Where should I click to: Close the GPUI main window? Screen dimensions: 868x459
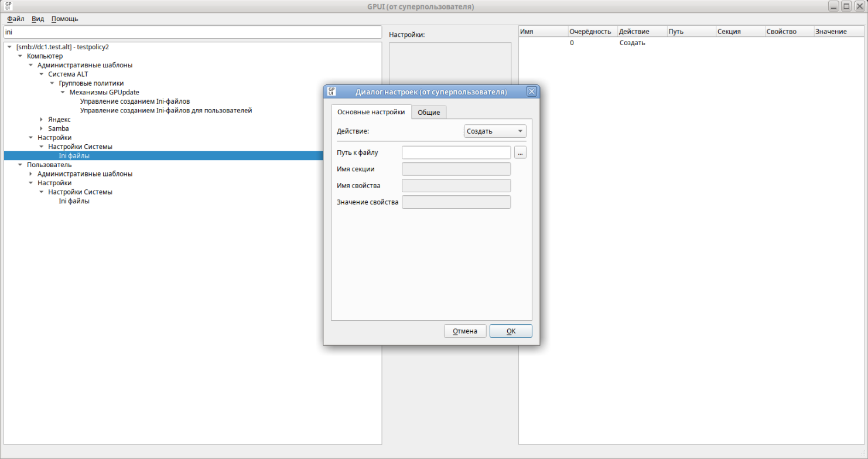[x=860, y=6]
